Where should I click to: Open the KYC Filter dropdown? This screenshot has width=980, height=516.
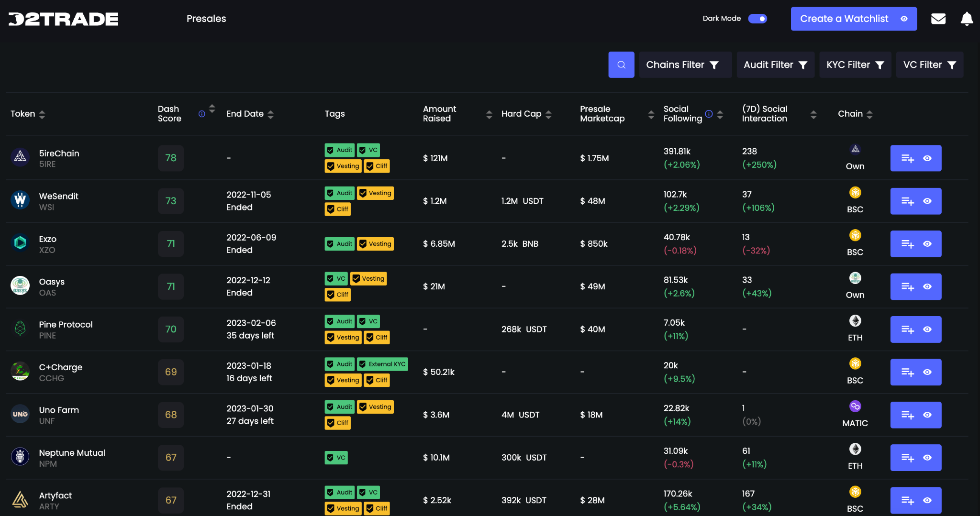tap(855, 65)
